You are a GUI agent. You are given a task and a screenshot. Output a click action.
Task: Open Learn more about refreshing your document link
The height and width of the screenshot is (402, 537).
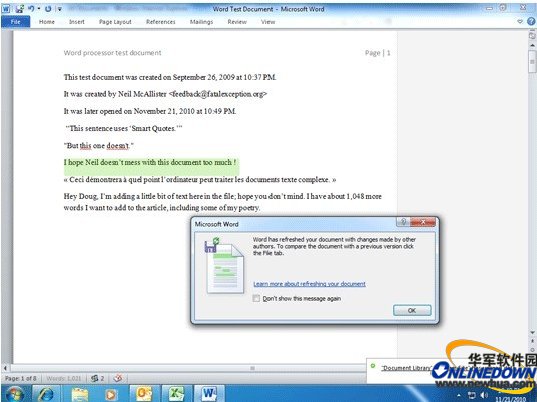tap(309, 284)
